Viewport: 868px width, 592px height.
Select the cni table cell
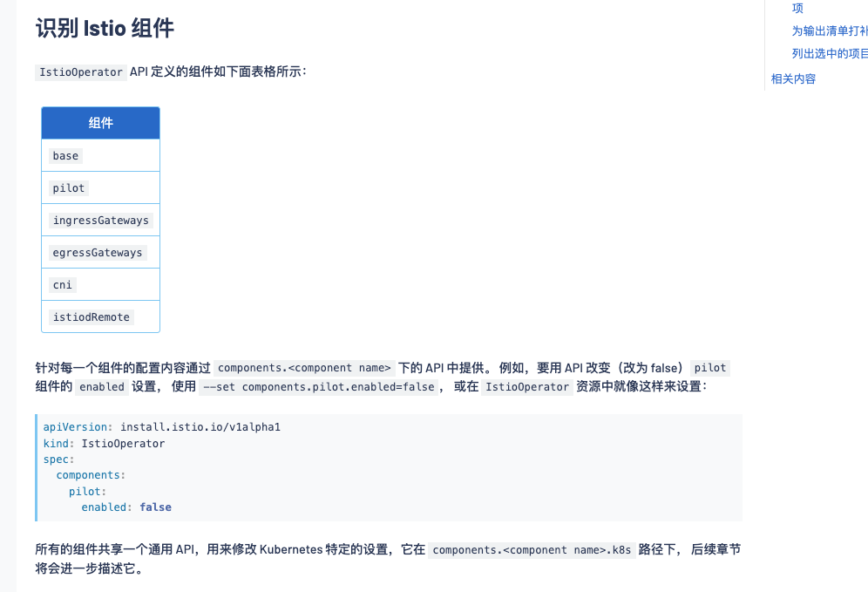(101, 284)
